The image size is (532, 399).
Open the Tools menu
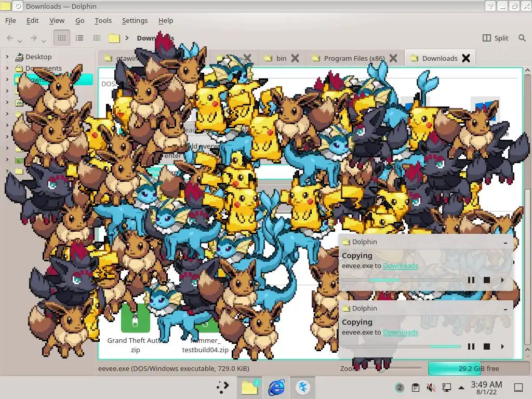[103, 20]
